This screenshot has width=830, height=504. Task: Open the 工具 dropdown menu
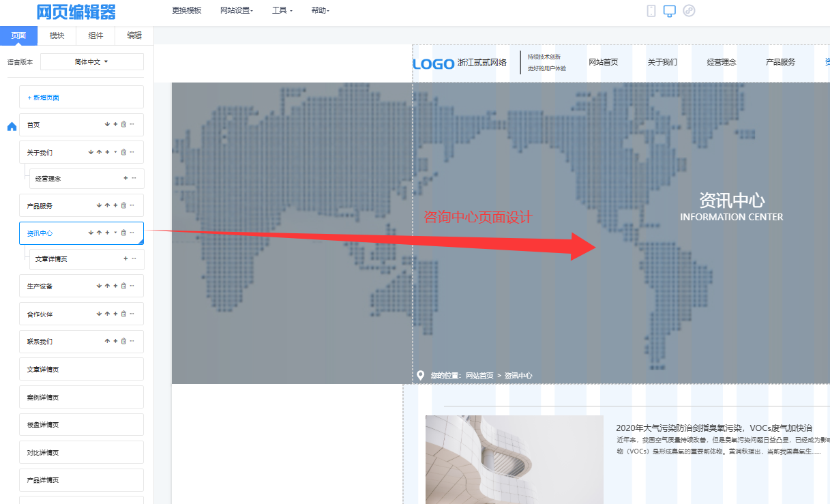click(x=282, y=10)
